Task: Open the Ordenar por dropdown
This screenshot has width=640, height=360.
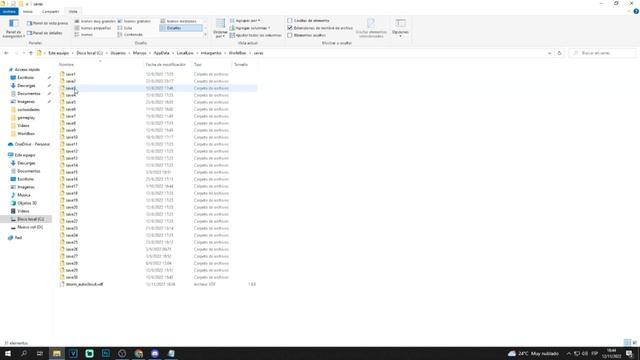Action: click(x=220, y=29)
